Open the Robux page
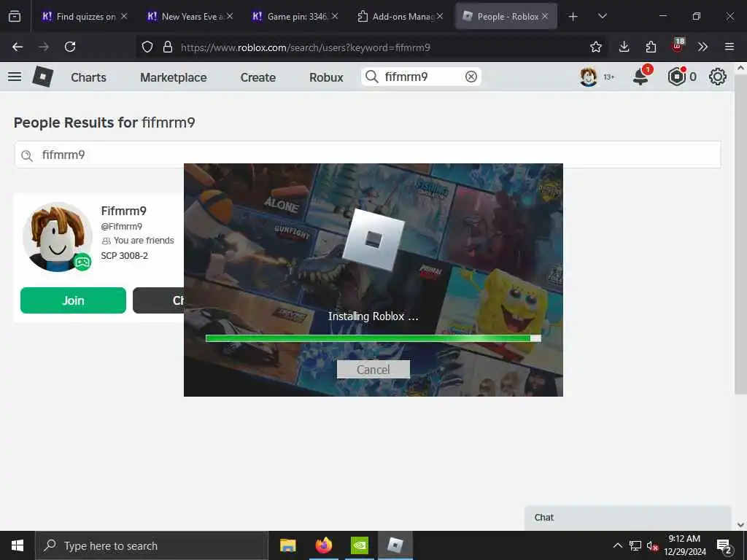 point(326,77)
